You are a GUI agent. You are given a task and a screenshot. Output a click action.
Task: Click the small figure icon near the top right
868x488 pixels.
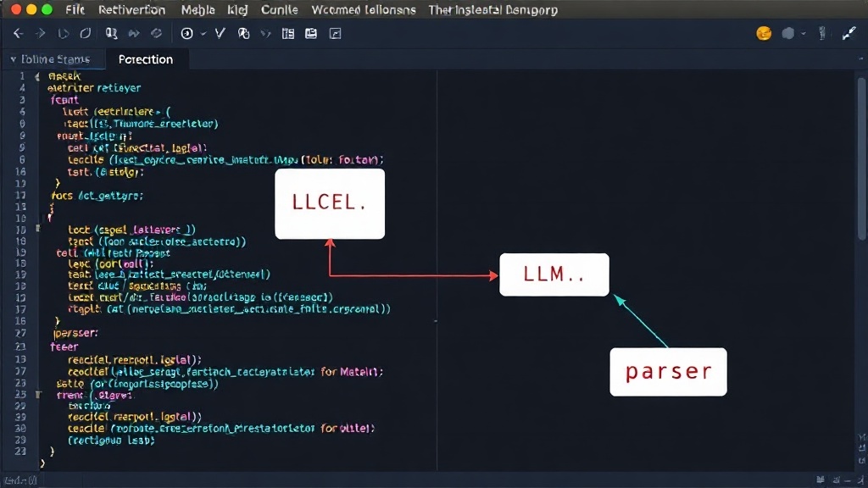click(x=822, y=34)
